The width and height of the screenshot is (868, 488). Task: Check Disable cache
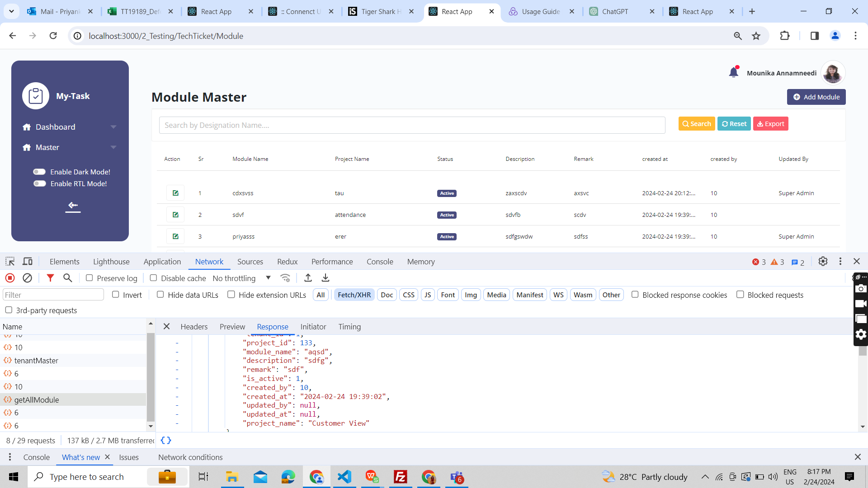point(153,278)
